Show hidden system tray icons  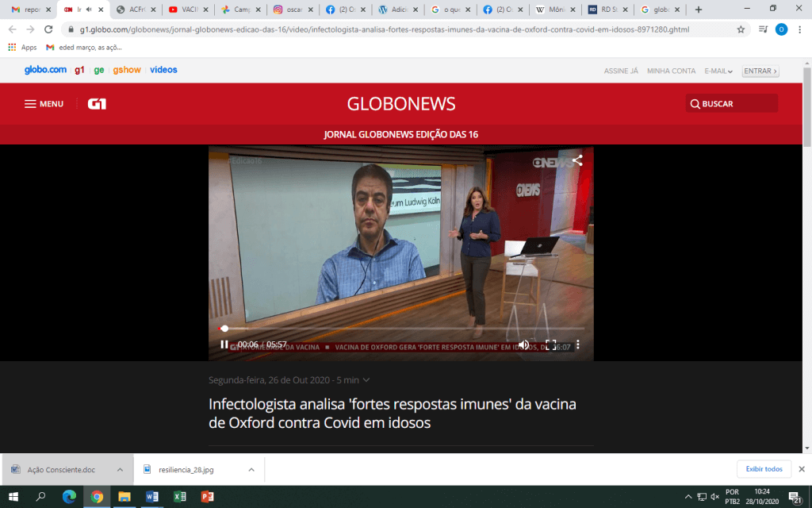688,497
